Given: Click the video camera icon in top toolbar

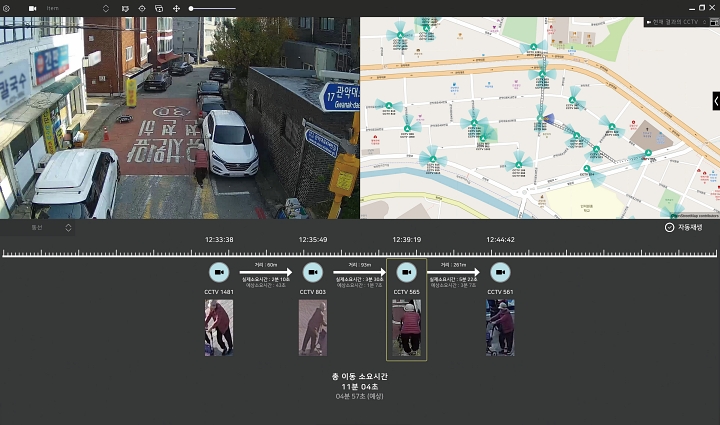Looking at the screenshot, I should coord(32,8).
